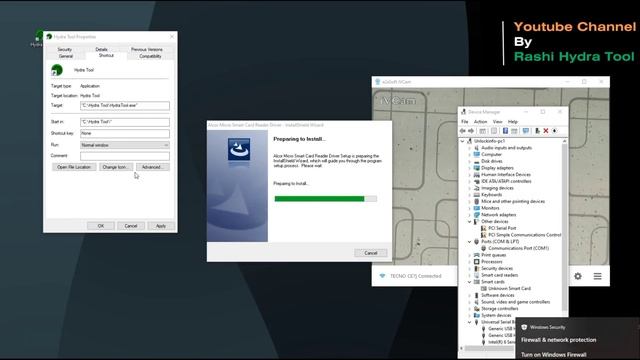Click Change Icon button
640x360 pixels.
point(116,167)
